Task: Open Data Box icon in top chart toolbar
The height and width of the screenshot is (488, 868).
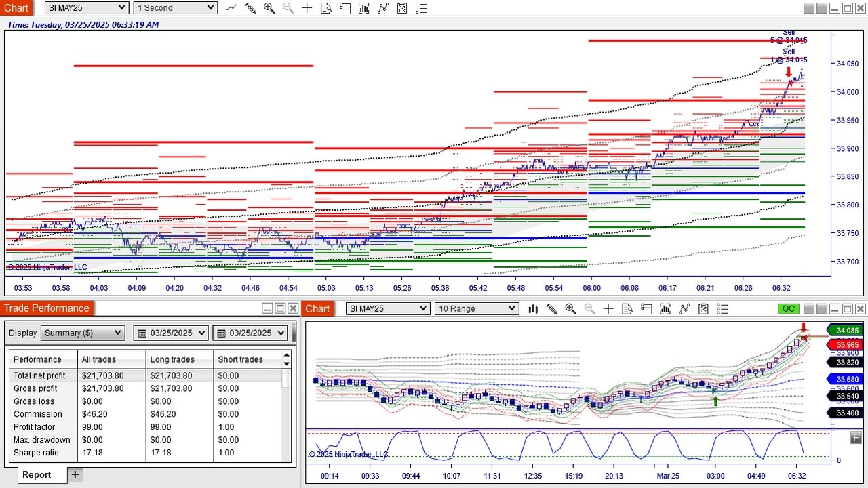Action: [326, 8]
